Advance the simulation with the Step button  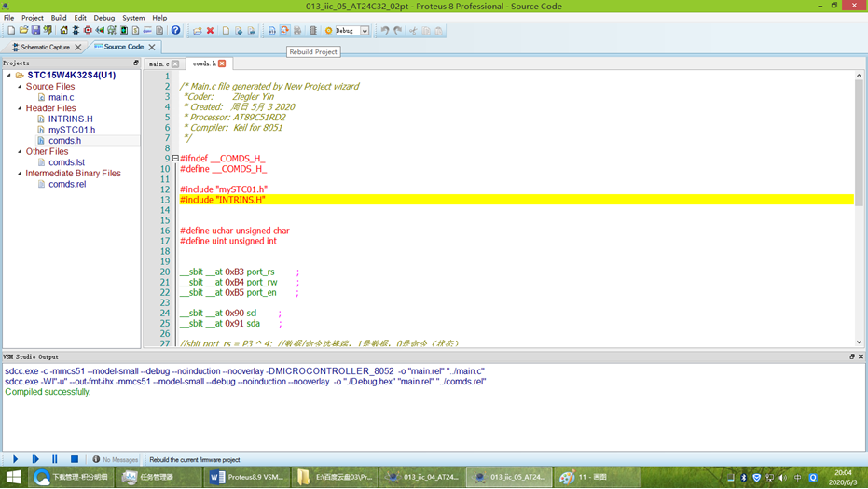click(x=35, y=459)
